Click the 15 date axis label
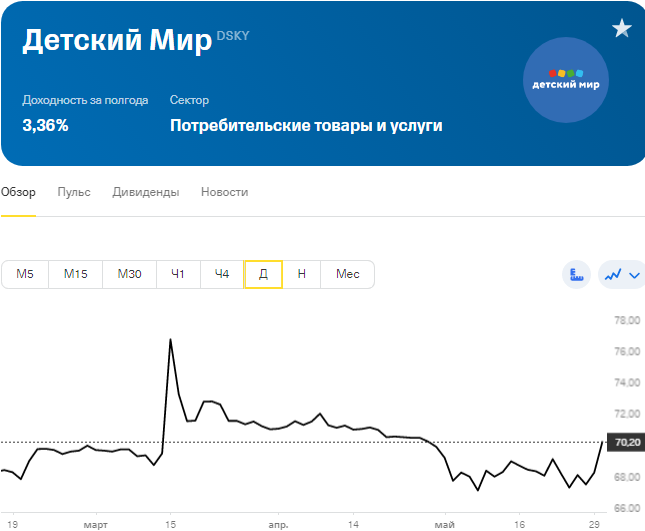645x531 pixels. coord(170,525)
